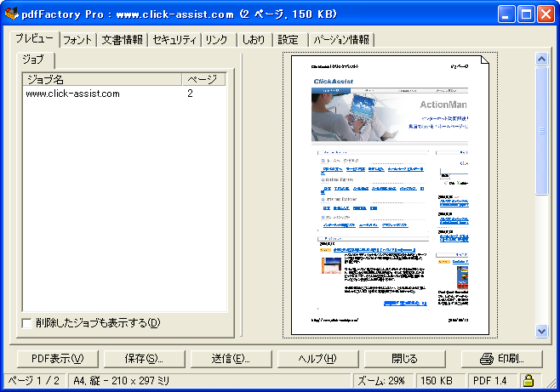Open the バージョン情報 tab

click(341, 40)
